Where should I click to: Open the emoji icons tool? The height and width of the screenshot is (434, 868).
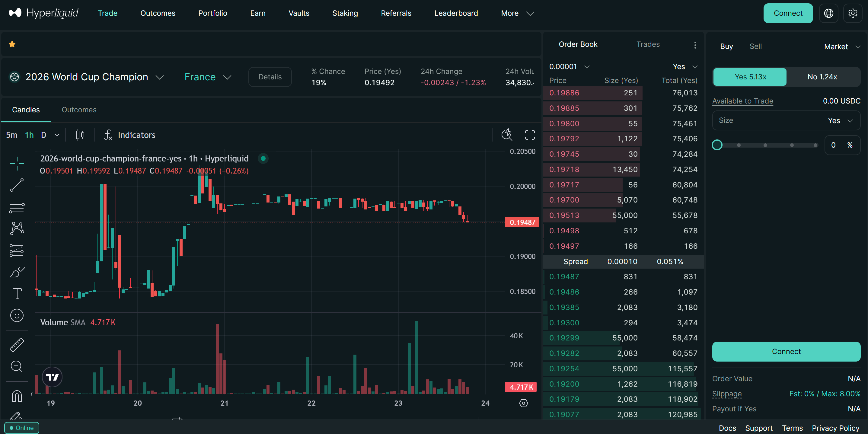[17, 315]
